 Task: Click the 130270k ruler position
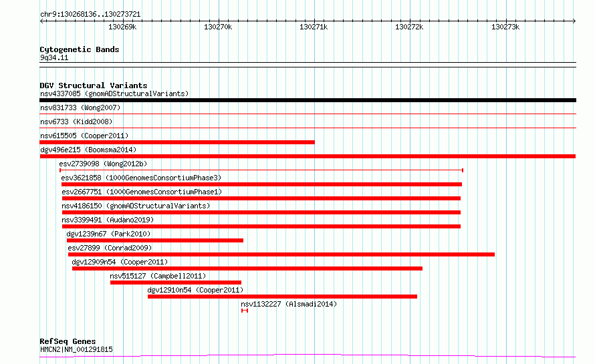coord(218,27)
